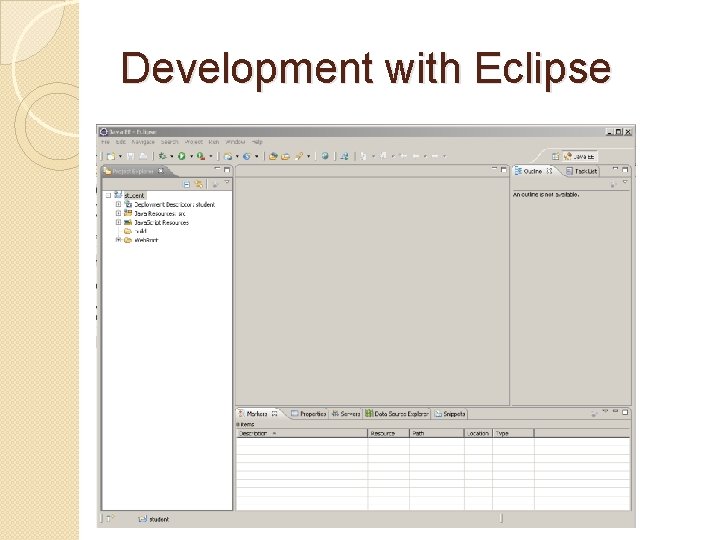Viewport: 720px width, 540px height.
Task: Click the Open Type folder icon
Action: point(273,156)
